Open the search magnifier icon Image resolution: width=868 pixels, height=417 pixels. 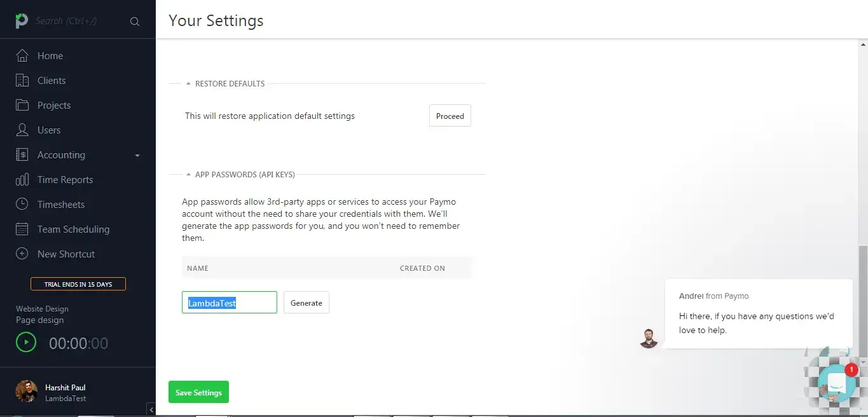click(x=135, y=20)
